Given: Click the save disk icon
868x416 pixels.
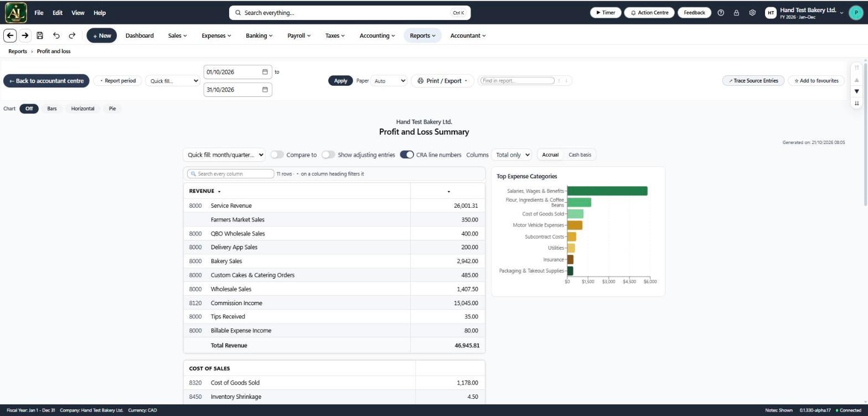Looking at the screenshot, I should pyautogui.click(x=40, y=35).
